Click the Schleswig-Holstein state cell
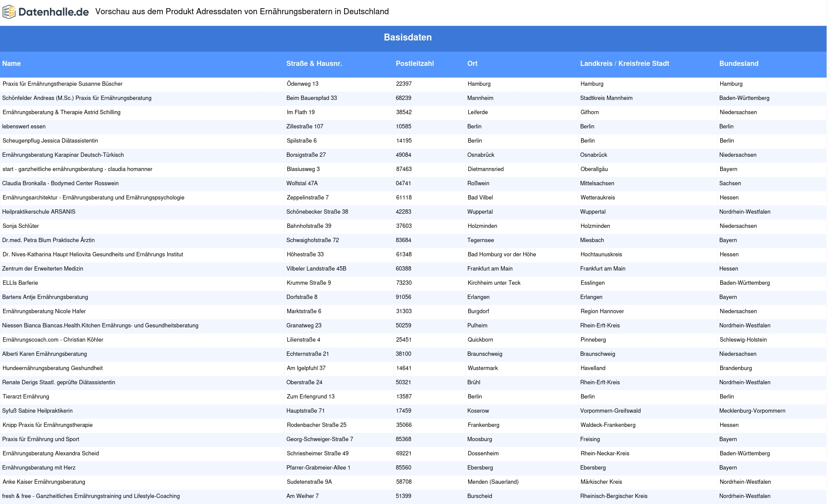The width and height of the screenshot is (827, 504). tap(743, 340)
